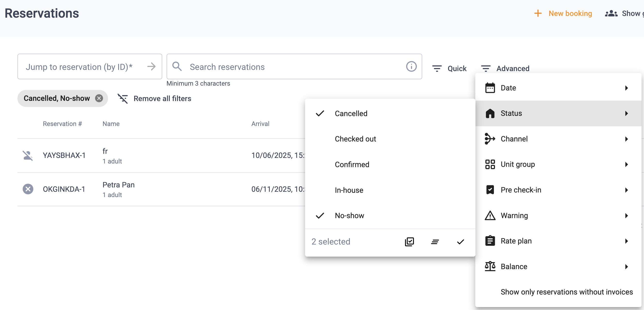
Task: Click the Rate plan clipboard icon
Action: pos(490,241)
